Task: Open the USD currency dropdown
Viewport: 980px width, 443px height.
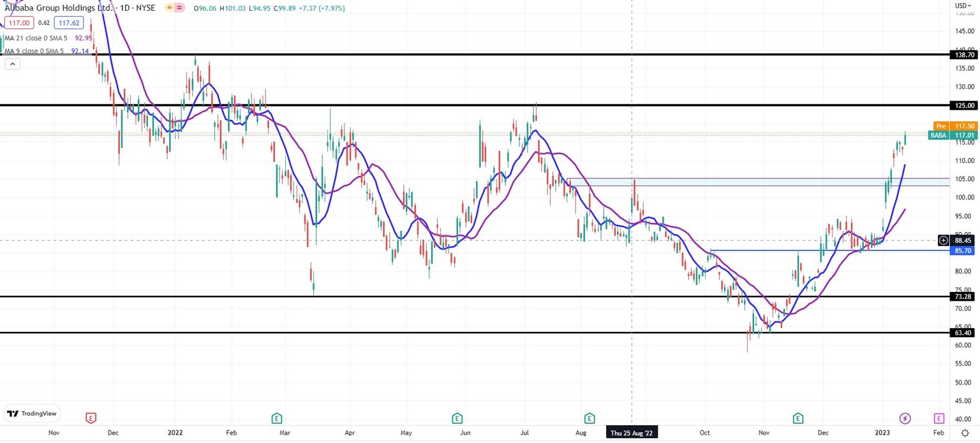Action: click(963, 6)
